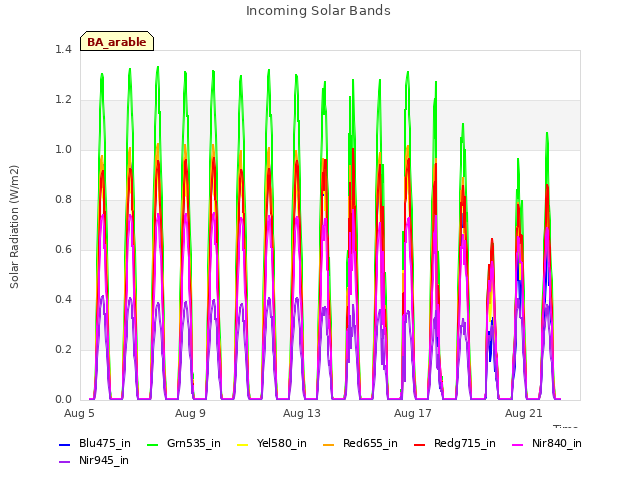Screen dimensions: 640x480
Task: Click the green Grn535_in color swatch
Action: tap(152, 444)
